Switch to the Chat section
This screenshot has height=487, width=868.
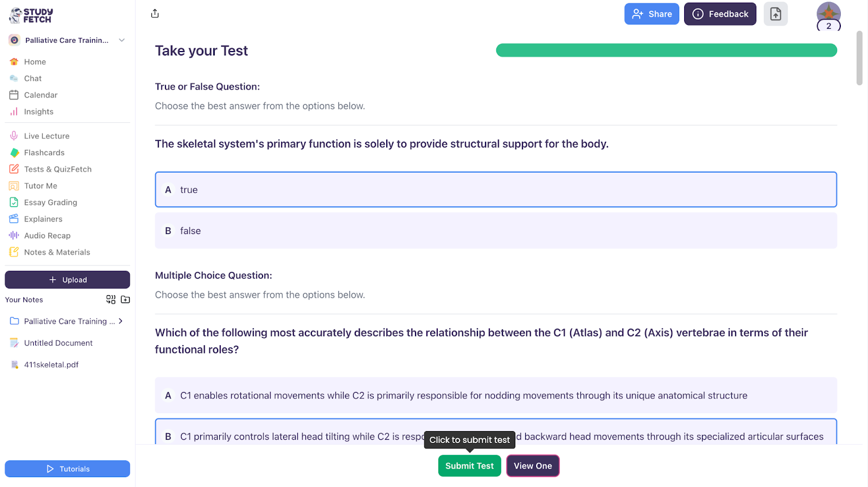[33, 78]
